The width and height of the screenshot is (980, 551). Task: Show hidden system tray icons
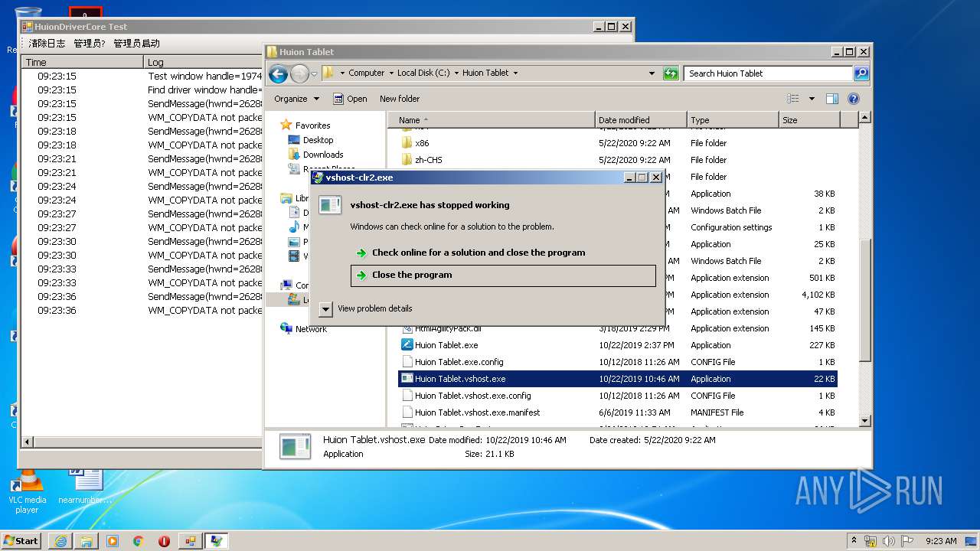tap(854, 540)
